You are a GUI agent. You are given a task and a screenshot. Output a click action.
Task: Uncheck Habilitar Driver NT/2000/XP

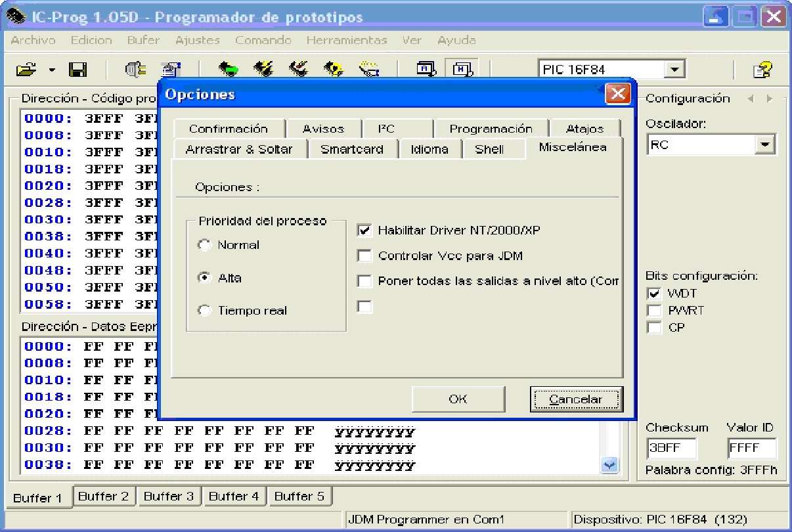pos(364,231)
